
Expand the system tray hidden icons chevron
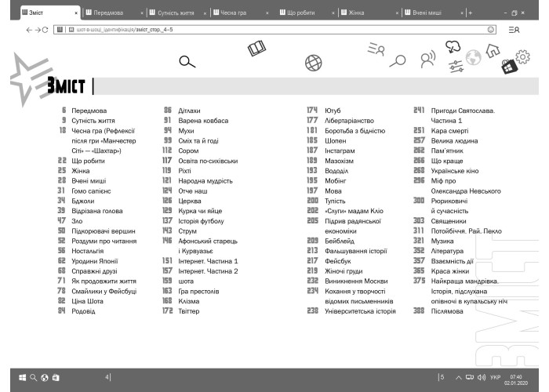[x=458, y=377]
